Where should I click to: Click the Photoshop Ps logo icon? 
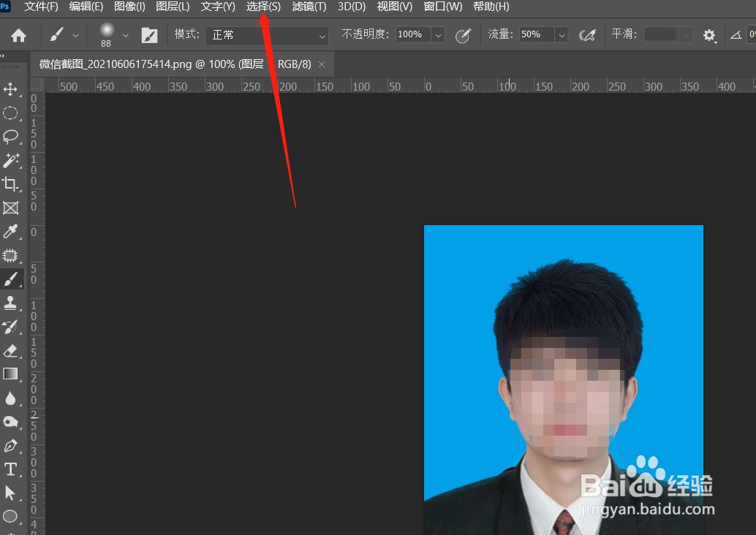[5, 7]
